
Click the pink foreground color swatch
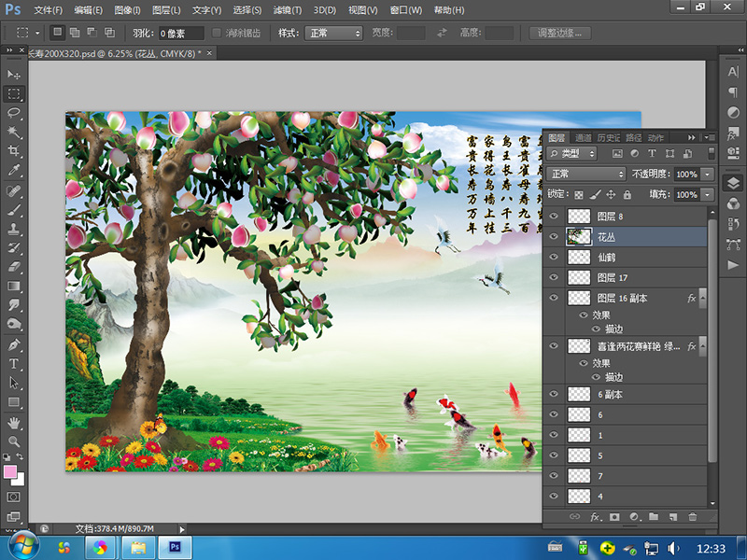10,472
